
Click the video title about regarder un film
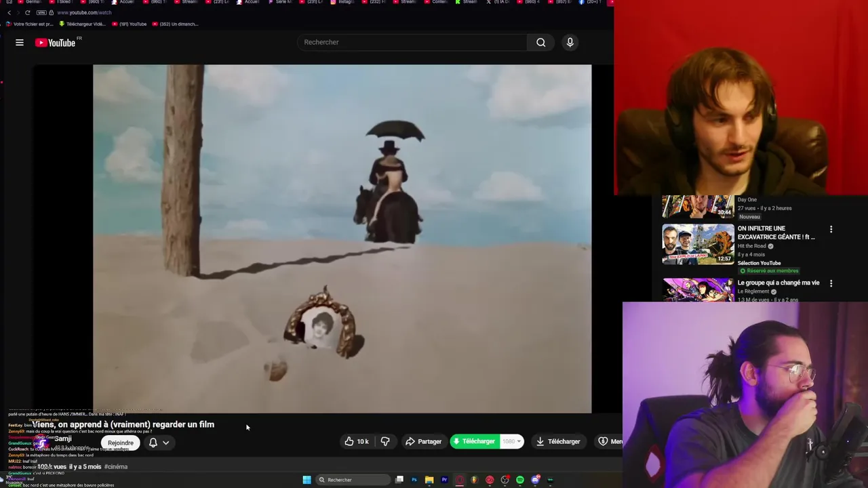(123, 424)
